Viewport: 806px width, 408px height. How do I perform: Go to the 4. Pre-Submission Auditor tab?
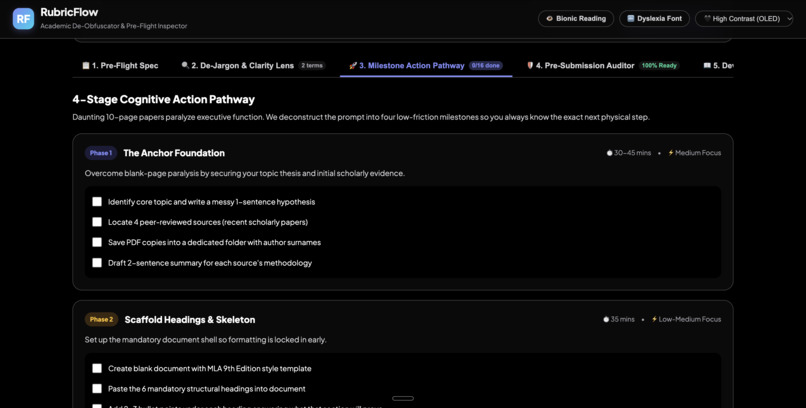tap(603, 66)
